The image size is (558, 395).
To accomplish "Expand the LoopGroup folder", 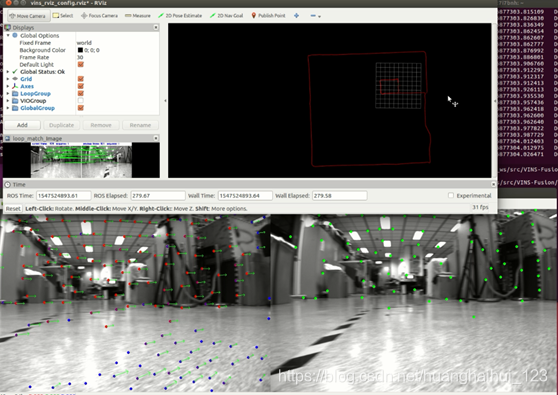I will point(8,94).
